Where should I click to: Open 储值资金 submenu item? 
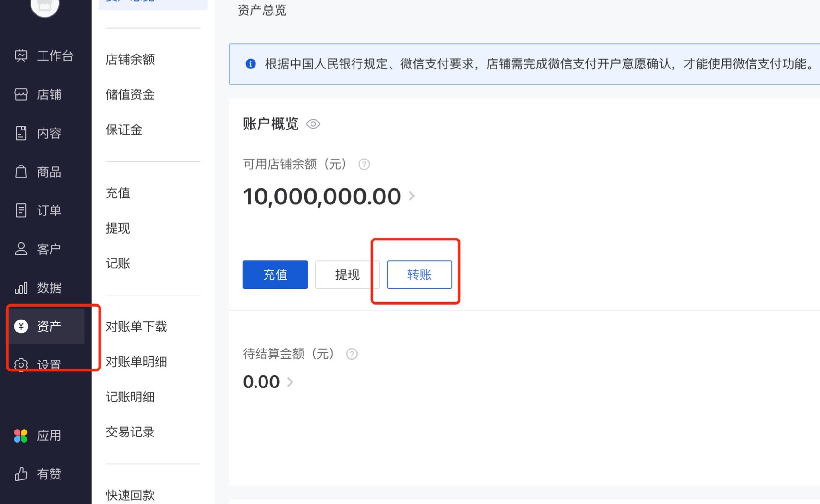[x=130, y=94]
